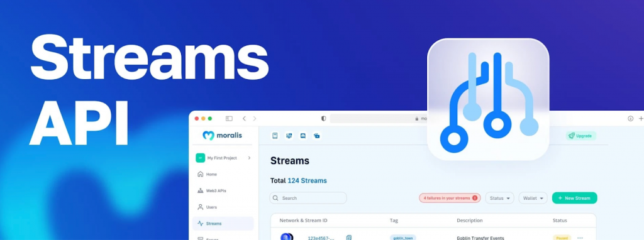644x240 pixels.
Task: Select Streams in the sidebar
Action: coord(223,224)
